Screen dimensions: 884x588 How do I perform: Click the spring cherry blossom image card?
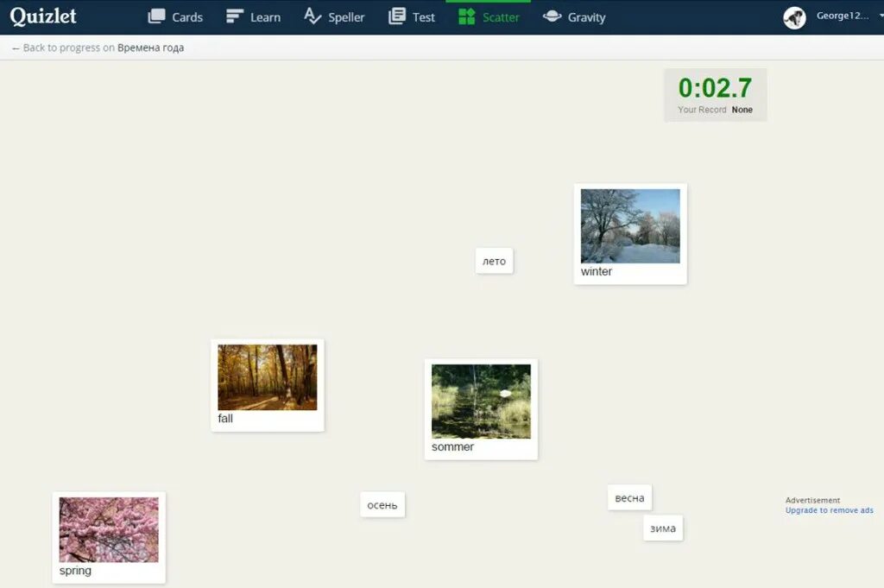(108, 530)
